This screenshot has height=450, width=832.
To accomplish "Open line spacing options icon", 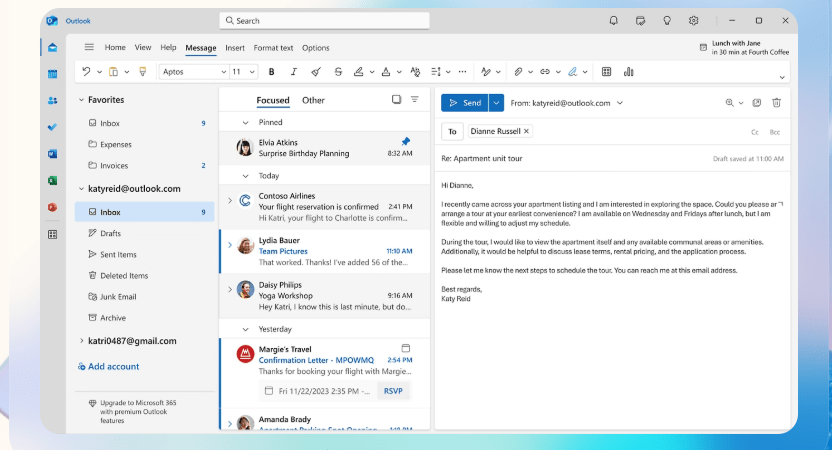I will click(x=436, y=72).
